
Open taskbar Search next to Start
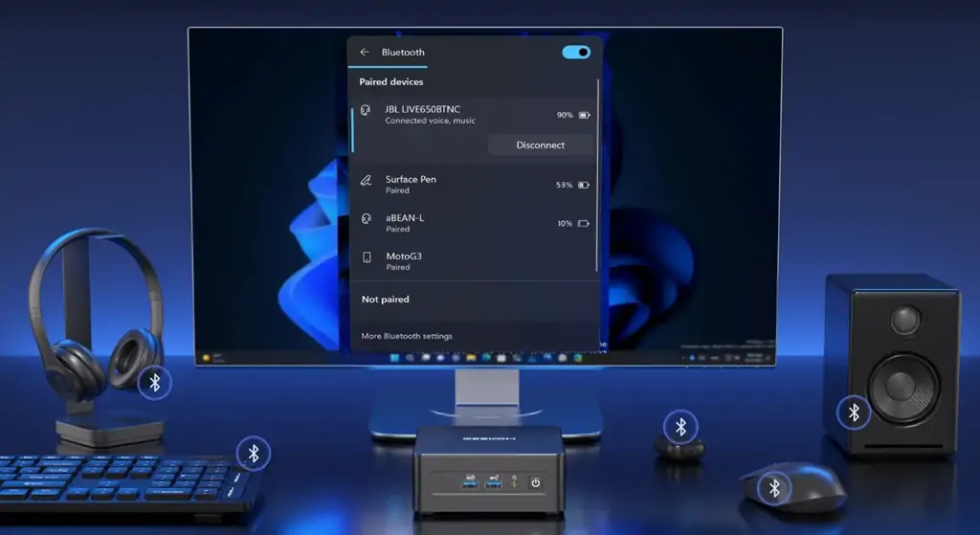(410, 359)
